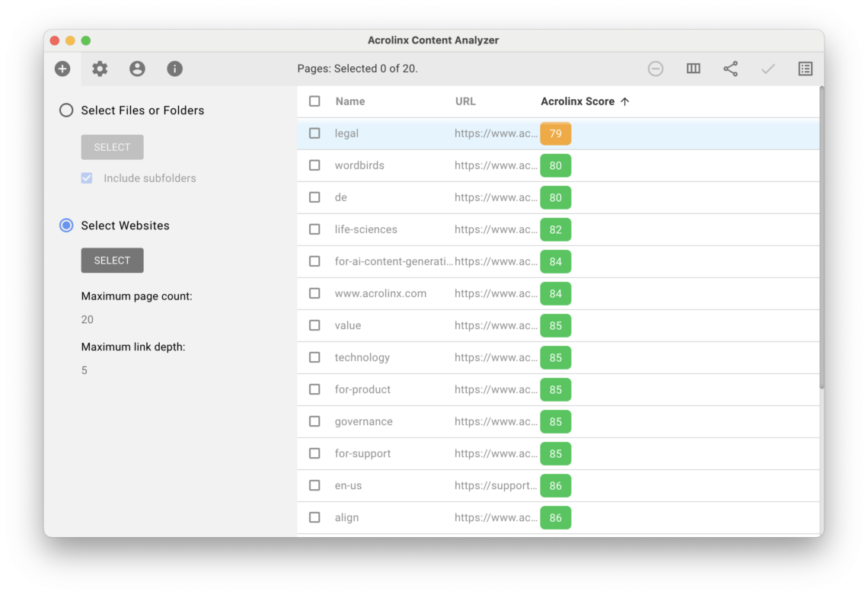Choose the Select Websites radio option
This screenshot has width=868, height=595.
[x=66, y=226]
